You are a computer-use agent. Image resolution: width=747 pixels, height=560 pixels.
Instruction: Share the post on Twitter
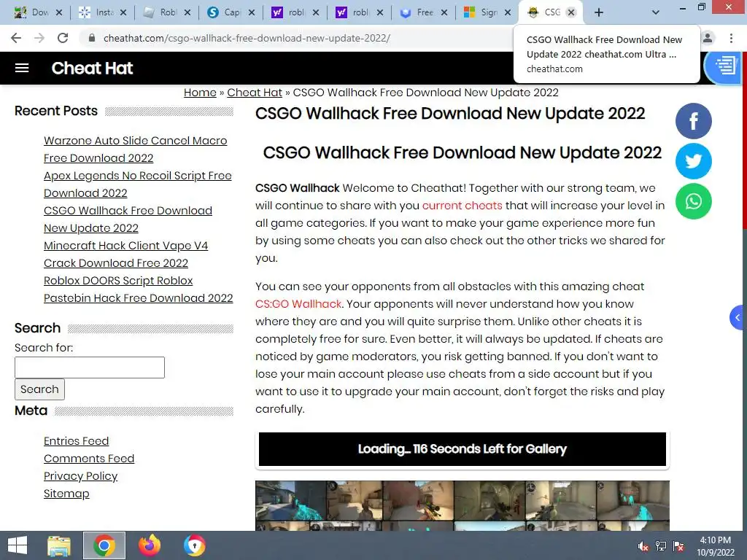[x=694, y=161]
